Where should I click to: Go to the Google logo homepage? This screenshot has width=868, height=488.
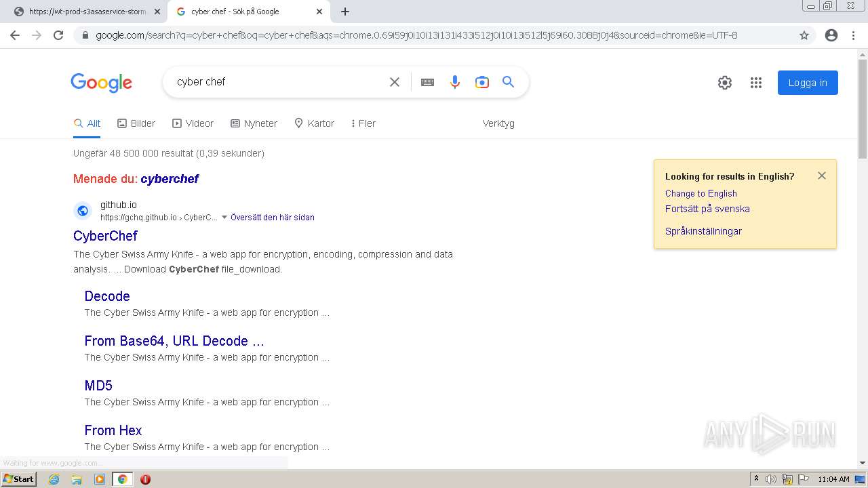102,83
